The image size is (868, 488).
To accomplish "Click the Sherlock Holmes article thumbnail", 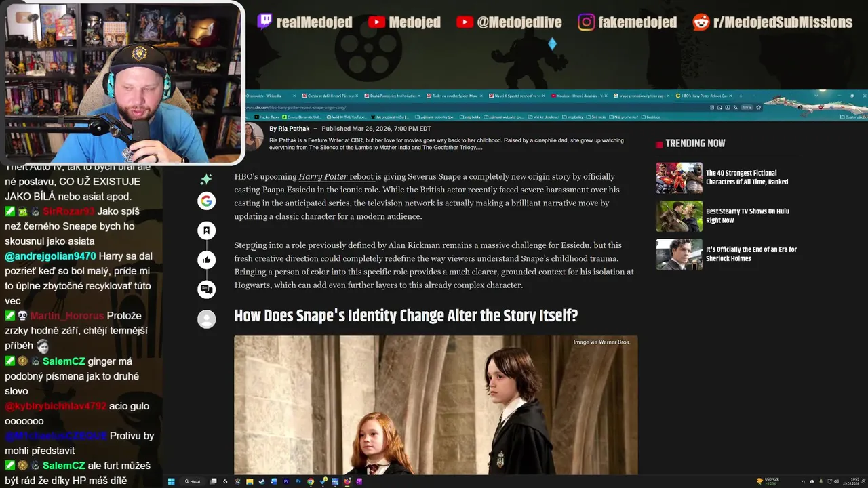I will pos(679,254).
